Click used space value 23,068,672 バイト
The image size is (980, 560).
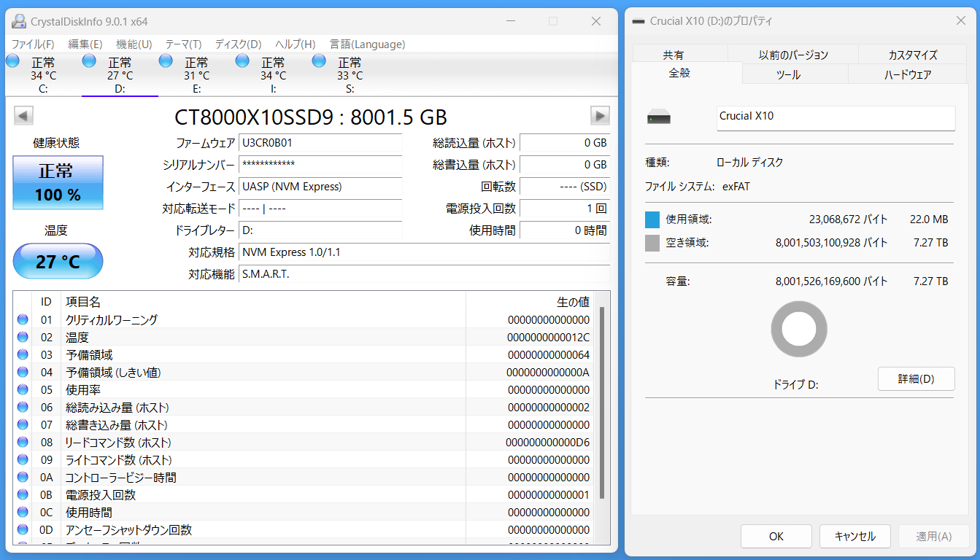[x=849, y=219]
